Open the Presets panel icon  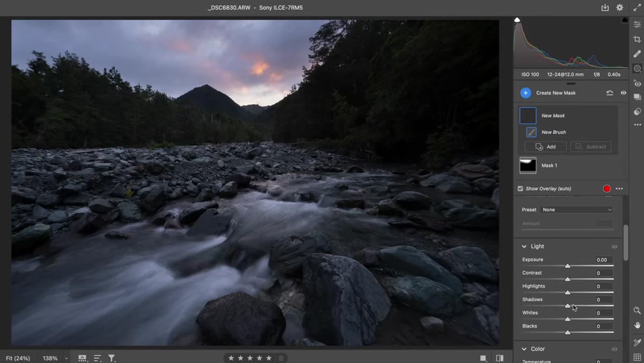[x=637, y=112]
